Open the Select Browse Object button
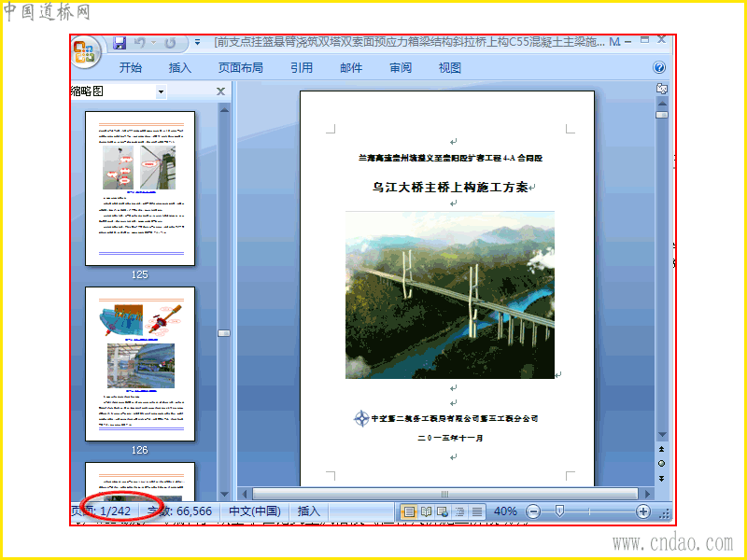The width and height of the screenshot is (747, 560). (662, 463)
